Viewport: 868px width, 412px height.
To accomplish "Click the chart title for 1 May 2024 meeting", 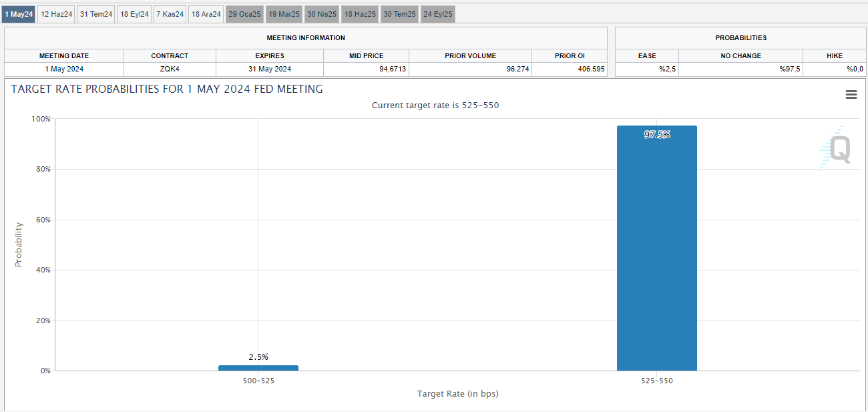I will coord(167,89).
